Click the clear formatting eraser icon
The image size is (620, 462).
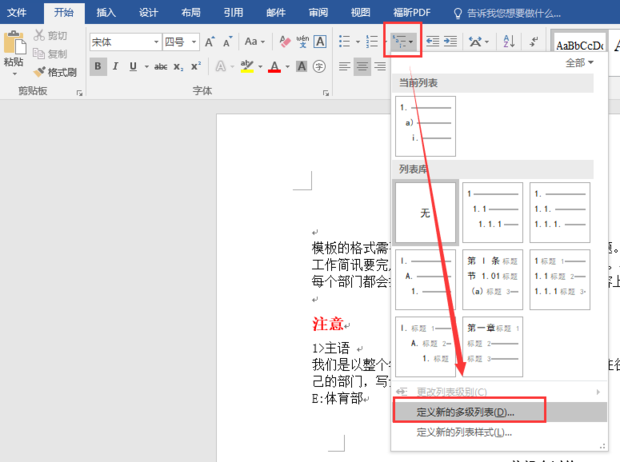tap(285, 41)
